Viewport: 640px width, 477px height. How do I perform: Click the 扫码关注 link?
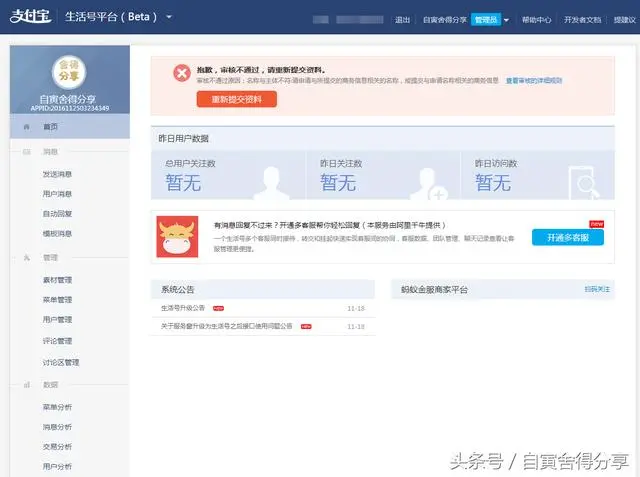click(x=597, y=289)
